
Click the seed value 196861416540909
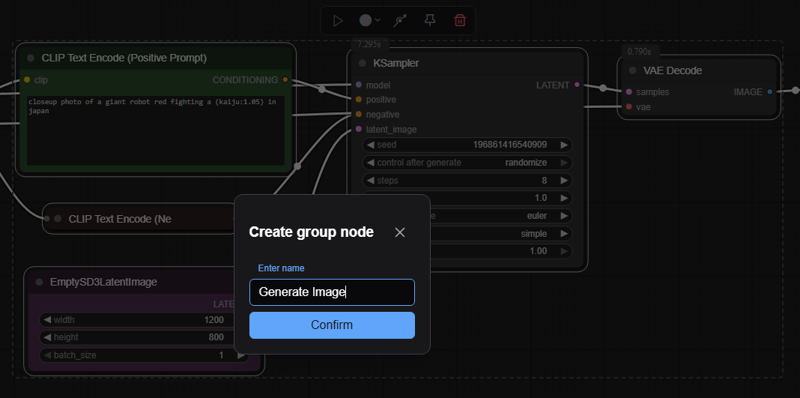[510, 145]
